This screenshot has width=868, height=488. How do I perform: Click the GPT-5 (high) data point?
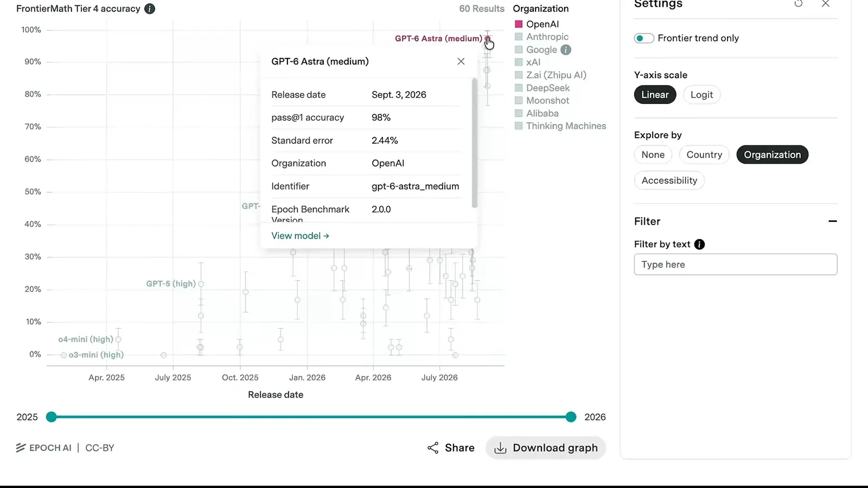click(x=201, y=284)
